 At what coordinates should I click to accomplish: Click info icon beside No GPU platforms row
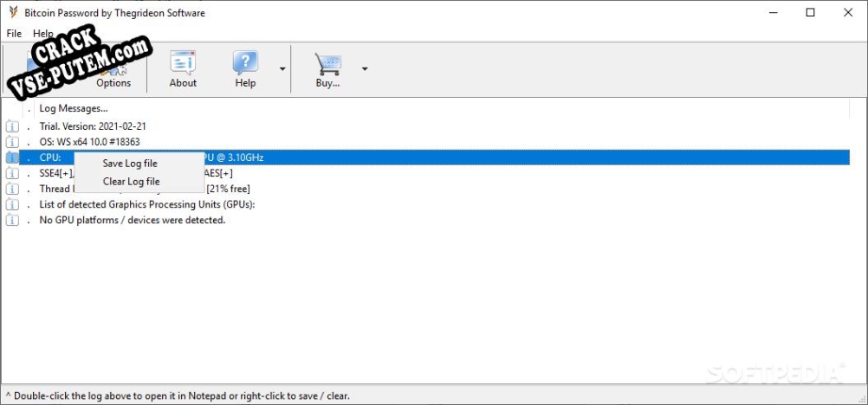point(12,220)
